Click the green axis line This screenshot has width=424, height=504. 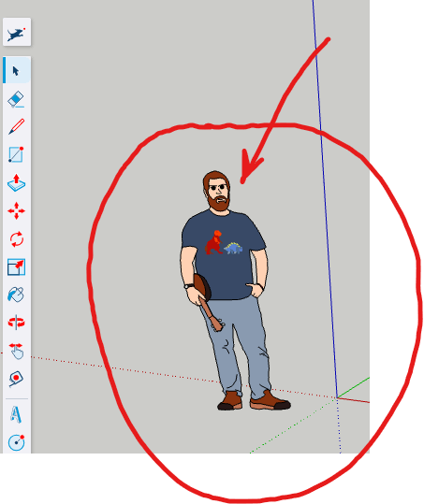[353, 387]
